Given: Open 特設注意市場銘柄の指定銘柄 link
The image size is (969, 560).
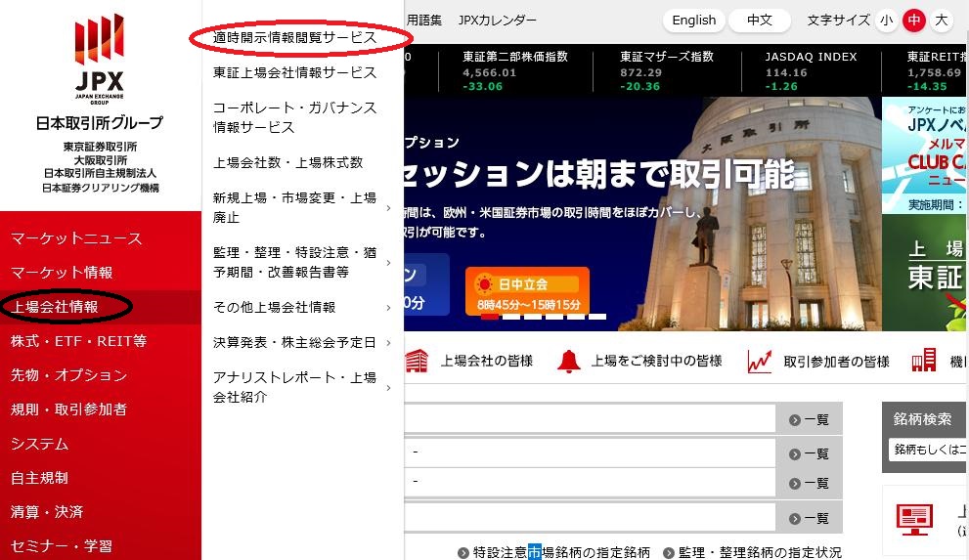Looking at the screenshot, I should tap(561, 552).
